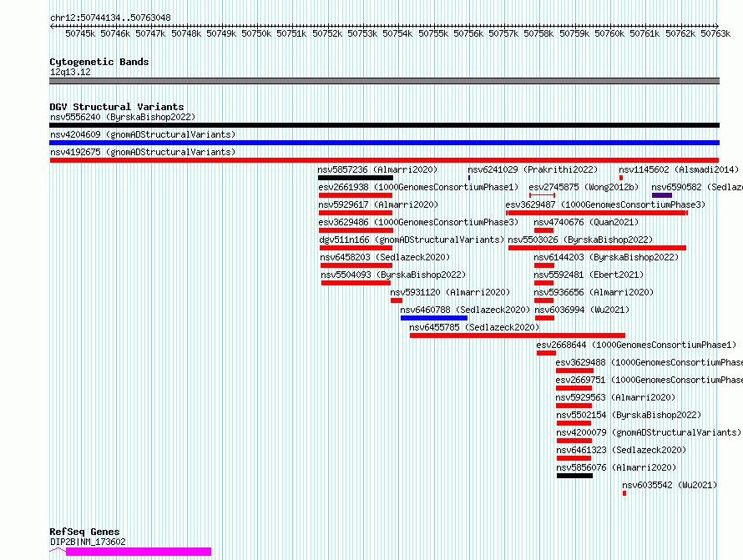
Task: Click the small red nsv1145602 marker
Action: click(621, 178)
